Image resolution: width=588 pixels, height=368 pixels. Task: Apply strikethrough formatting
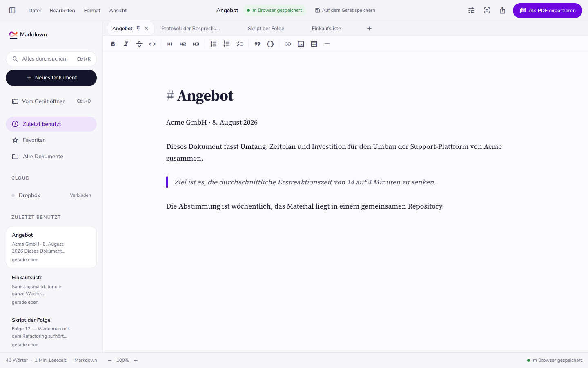pos(139,44)
